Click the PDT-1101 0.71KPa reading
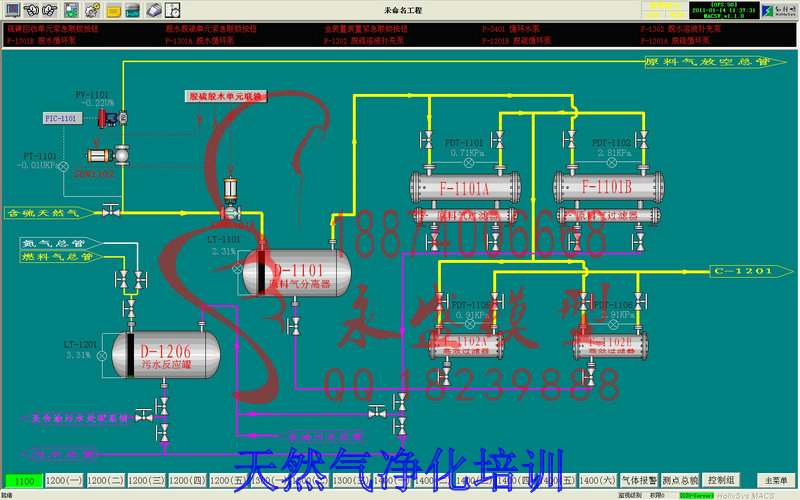This screenshot has width=800, height=500. [467, 153]
